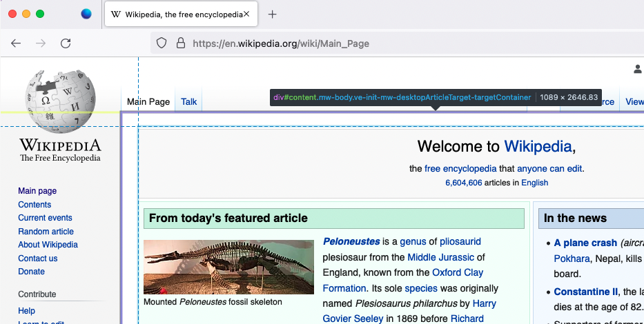This screenshot has width=644, height=324.
Task: Open the 6,604,606 articles count link
Action: point(464,183)
